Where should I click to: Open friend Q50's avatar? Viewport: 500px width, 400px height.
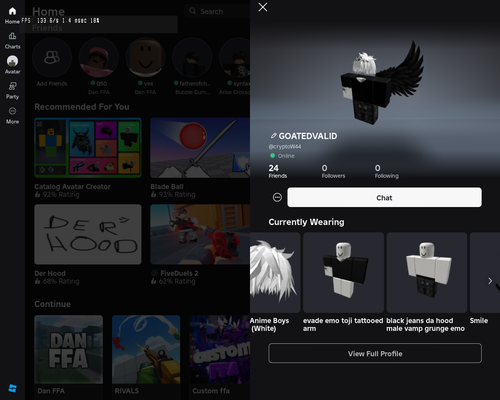pyautogui.click(x=99, y=58)
